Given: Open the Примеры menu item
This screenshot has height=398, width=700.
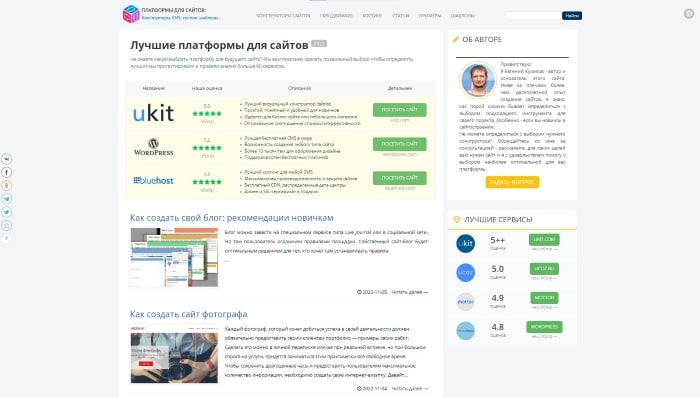Looking at the screenshot, I should (430, 16).
